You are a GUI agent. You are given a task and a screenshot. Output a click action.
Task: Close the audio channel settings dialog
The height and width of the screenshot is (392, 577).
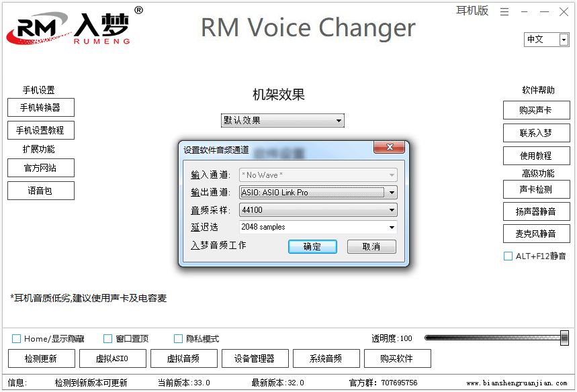coord(390,147)
